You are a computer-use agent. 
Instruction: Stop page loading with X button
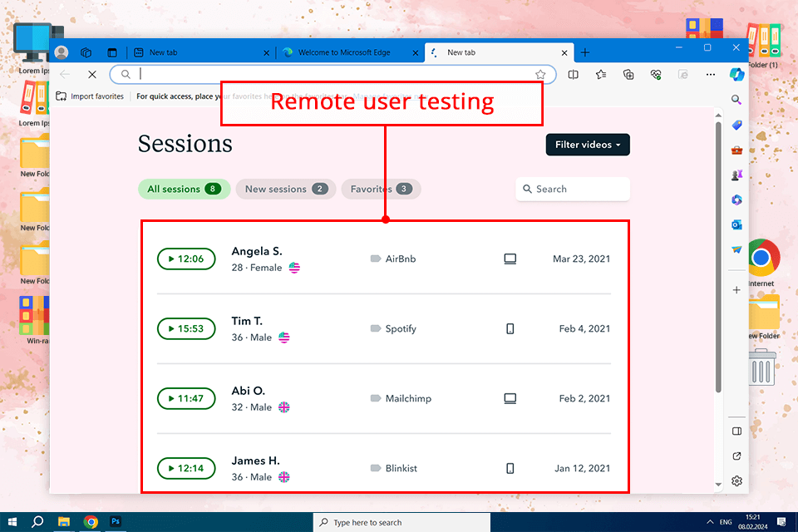pos(92,75)
